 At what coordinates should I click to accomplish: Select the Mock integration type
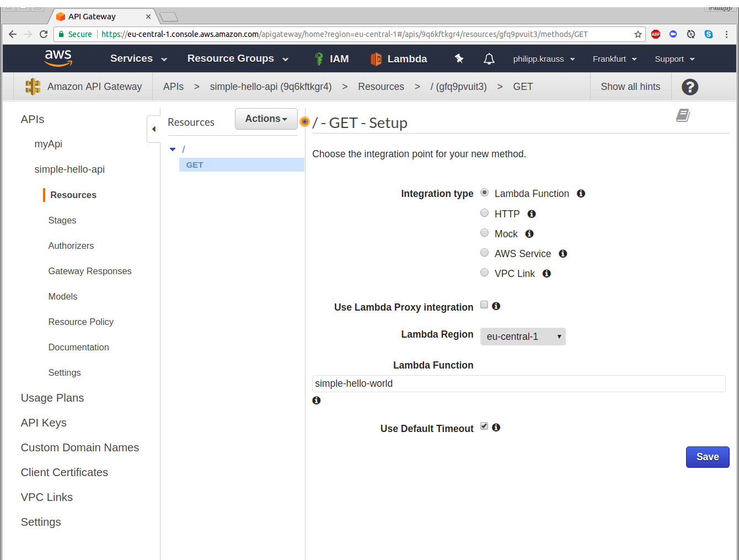click(484, 233)
